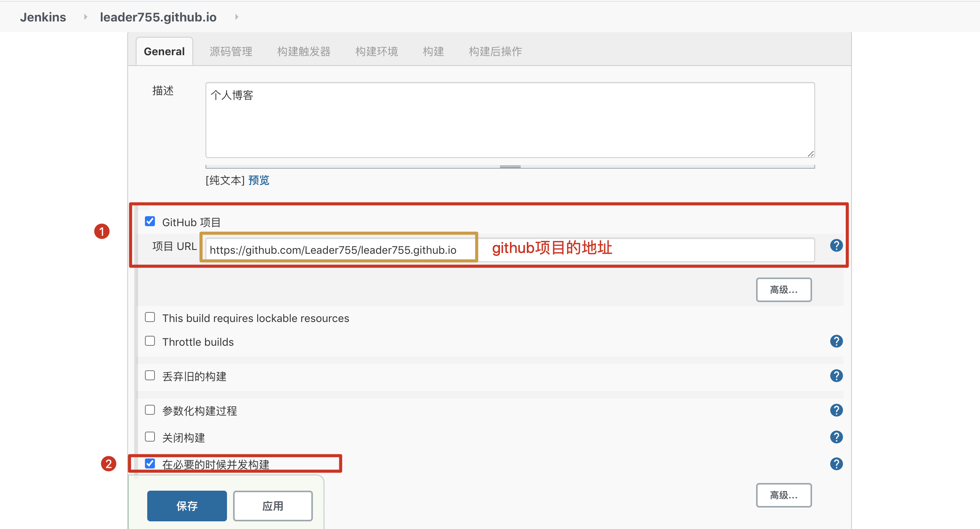Click the 预览 link under description
980x529 pixels.
[259, 180]
